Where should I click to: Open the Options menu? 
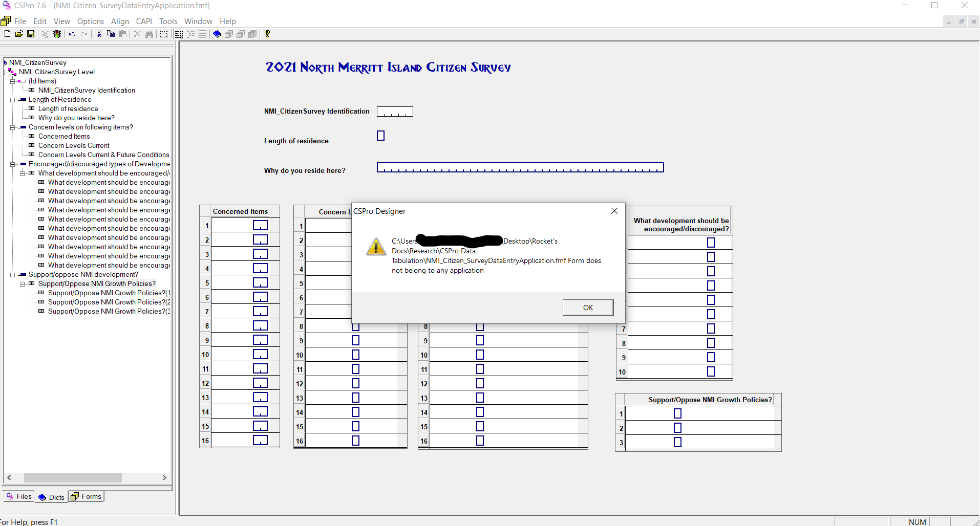(x=91, y=21)
